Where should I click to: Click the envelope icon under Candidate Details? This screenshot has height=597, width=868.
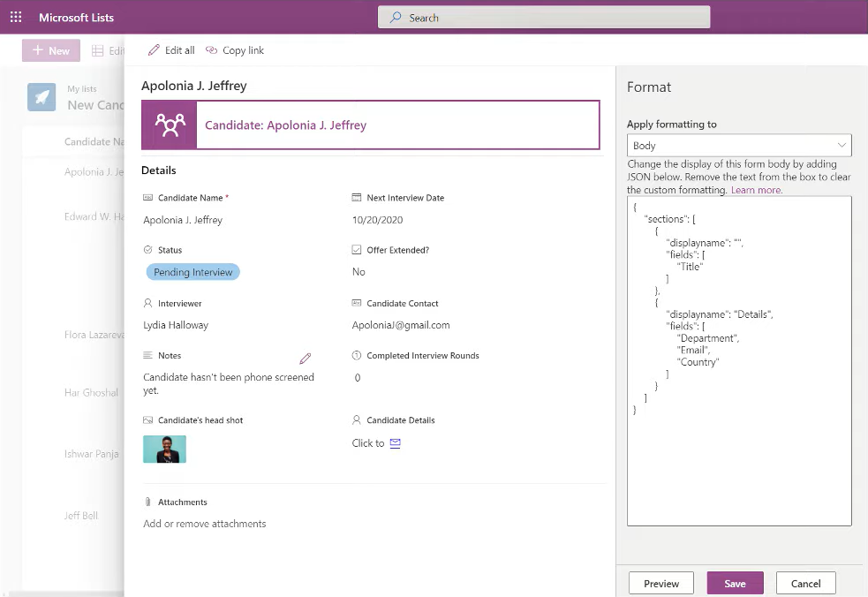pyautogui.click(x=395, y=443)
